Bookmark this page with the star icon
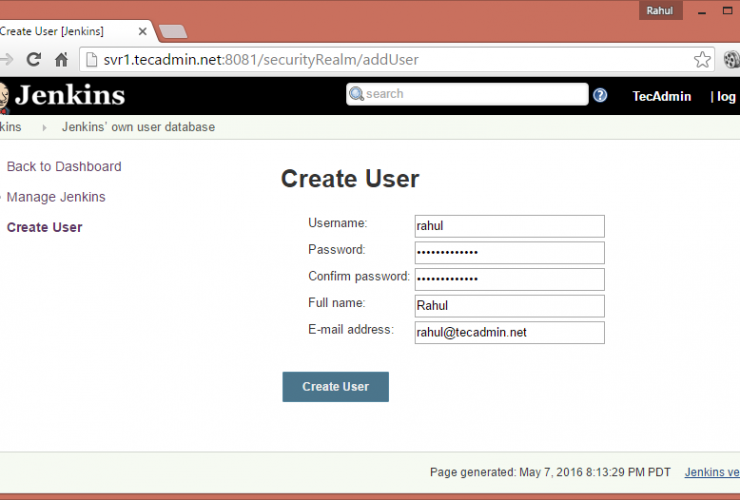 point(702,60)
